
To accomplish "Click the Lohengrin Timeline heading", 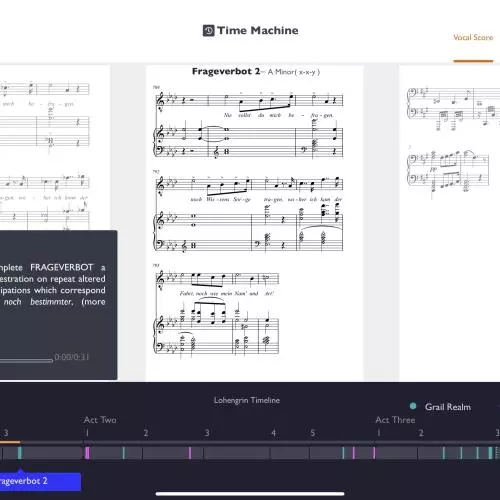I will tap(247, 400).
